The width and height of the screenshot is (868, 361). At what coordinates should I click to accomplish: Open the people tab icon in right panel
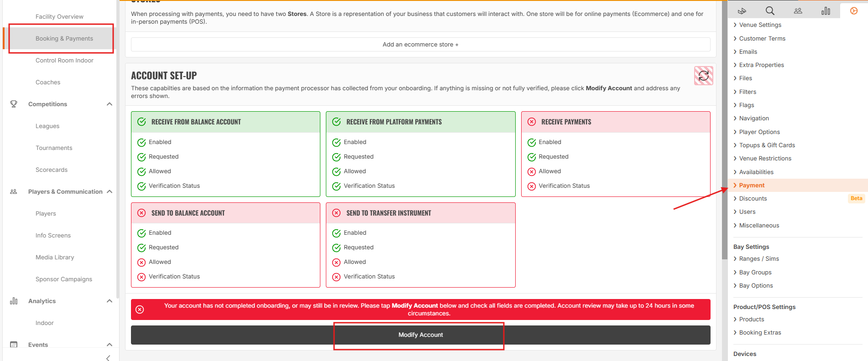tap(798, 10)
